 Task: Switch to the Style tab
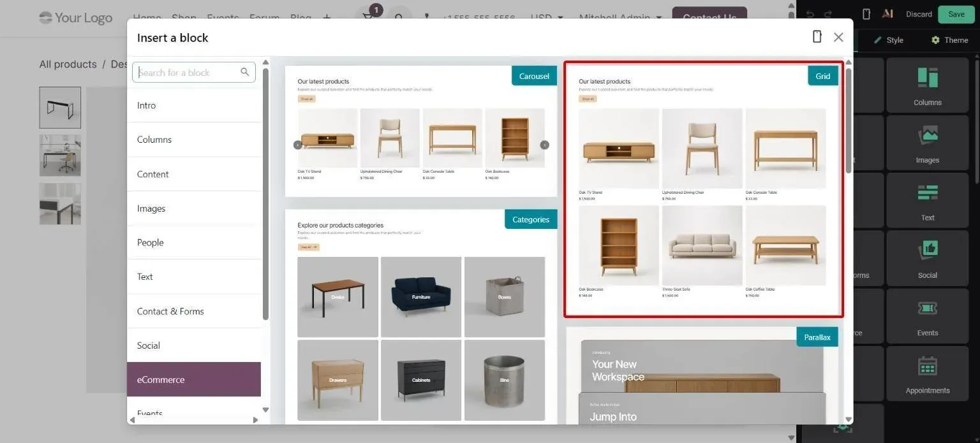pyautogui.click(x=889, y=40)
